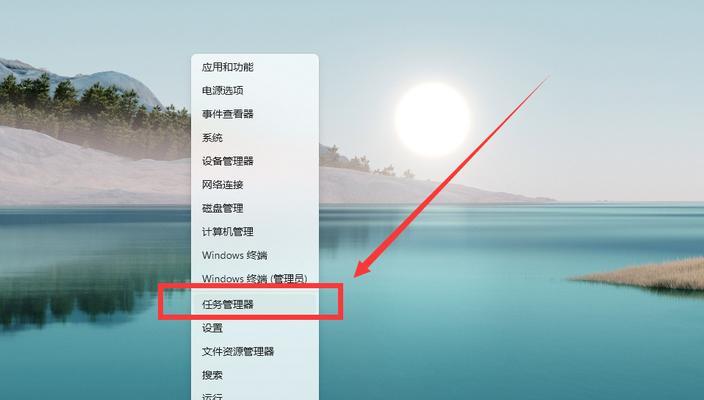
Task: Open 计算机管理 menu item
Action: [x=255, y=232]
